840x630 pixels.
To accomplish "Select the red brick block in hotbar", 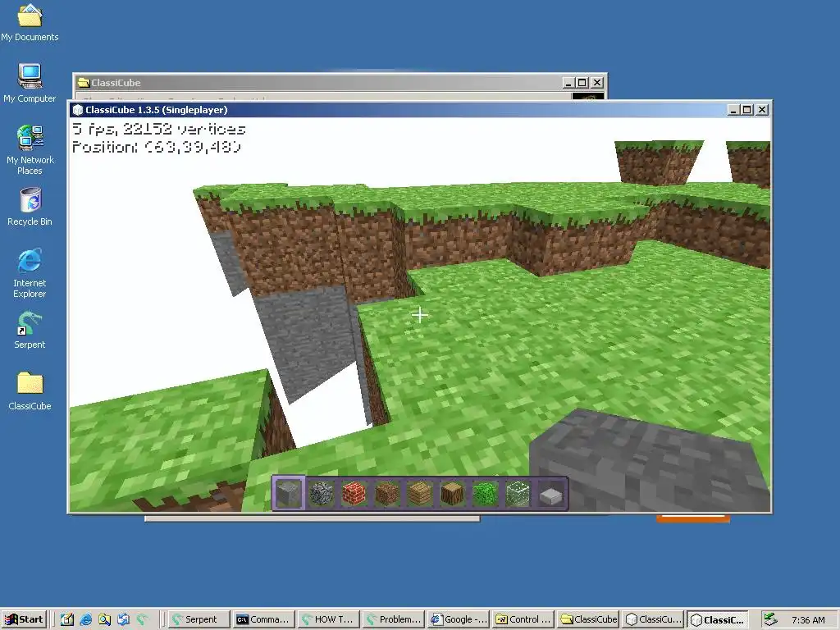I will pos(354,493).
